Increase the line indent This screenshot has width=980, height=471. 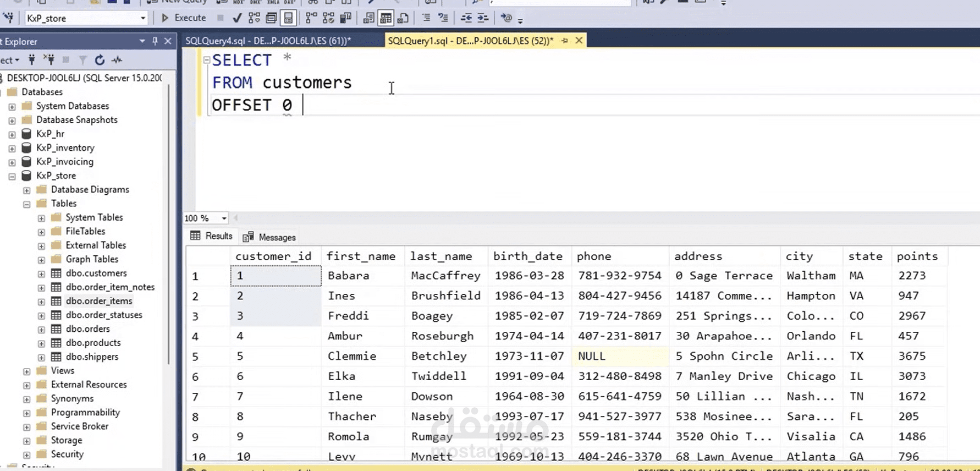point(482,18)
